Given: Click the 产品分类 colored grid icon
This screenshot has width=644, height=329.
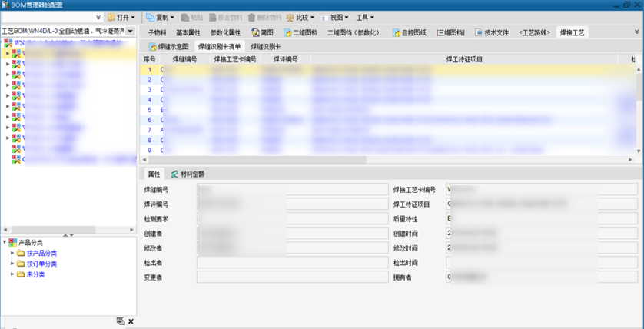Looking at the screenshot, I should [13, 242].
